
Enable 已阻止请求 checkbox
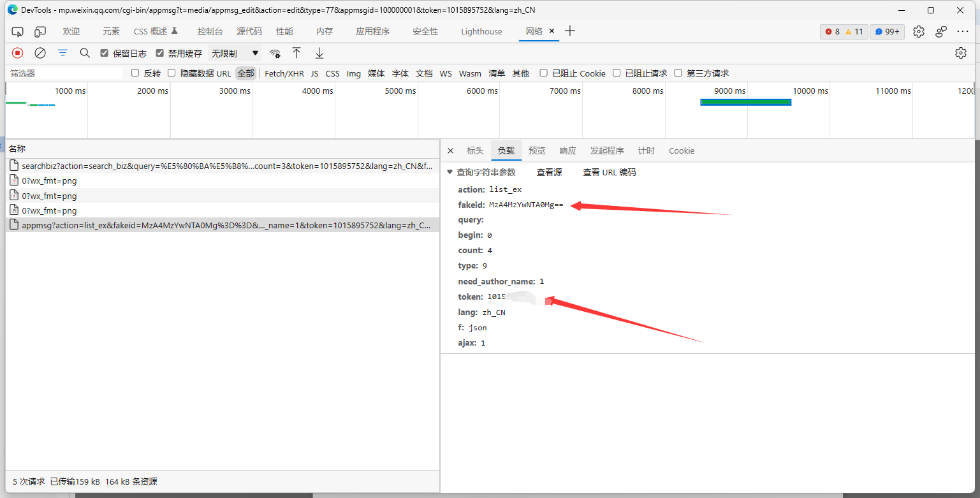[x=617, y=73]
